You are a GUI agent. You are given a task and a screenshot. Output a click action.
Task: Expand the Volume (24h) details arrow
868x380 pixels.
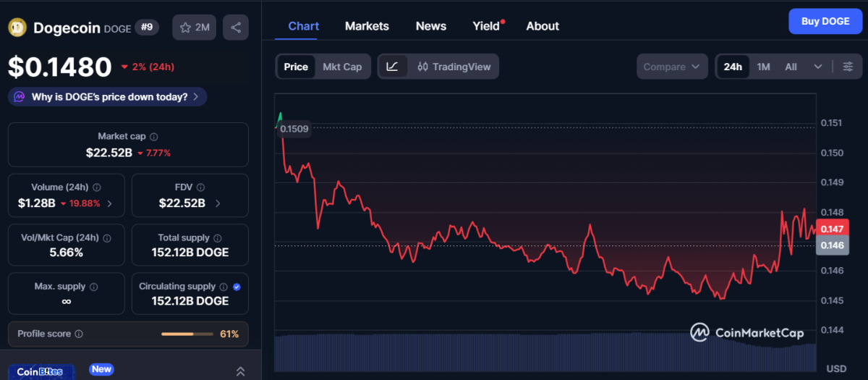coord(109,203)
